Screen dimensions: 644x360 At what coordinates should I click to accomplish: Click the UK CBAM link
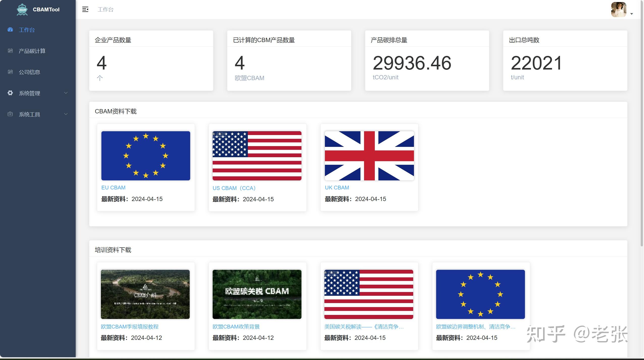337,188
